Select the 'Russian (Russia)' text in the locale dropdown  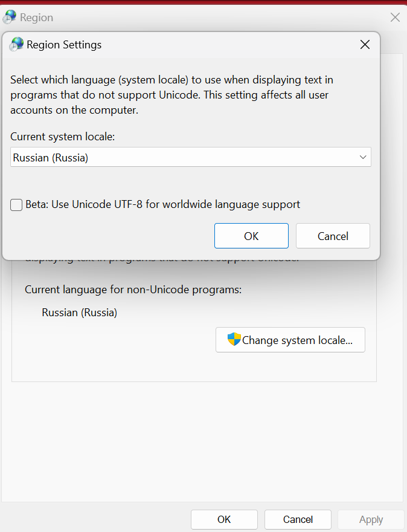coord(51,158)
